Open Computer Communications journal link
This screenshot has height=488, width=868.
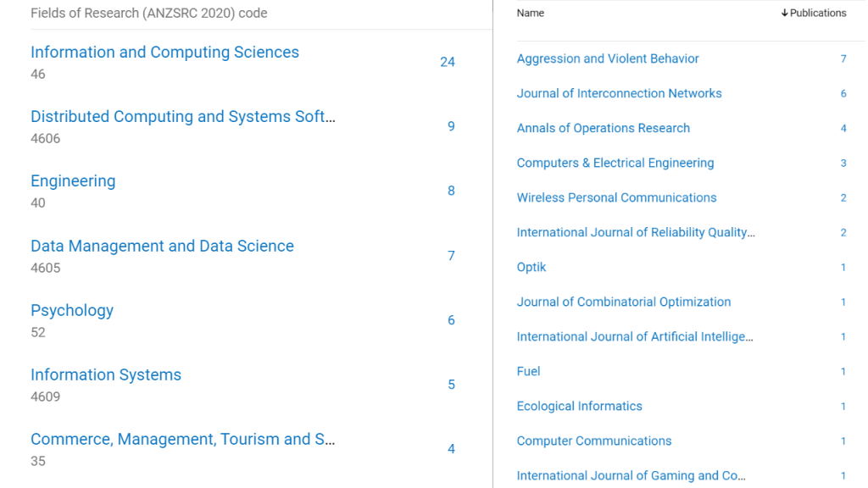coord(593,441)
